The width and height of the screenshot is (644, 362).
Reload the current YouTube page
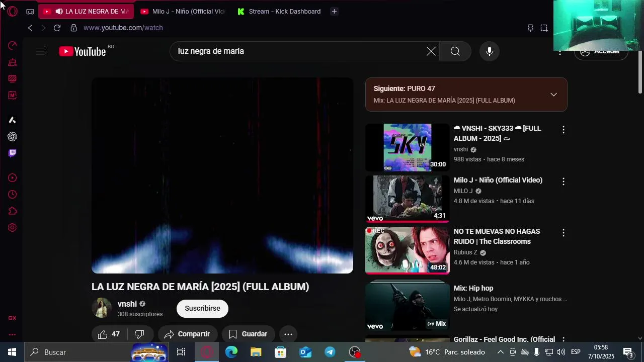[57, 28]
